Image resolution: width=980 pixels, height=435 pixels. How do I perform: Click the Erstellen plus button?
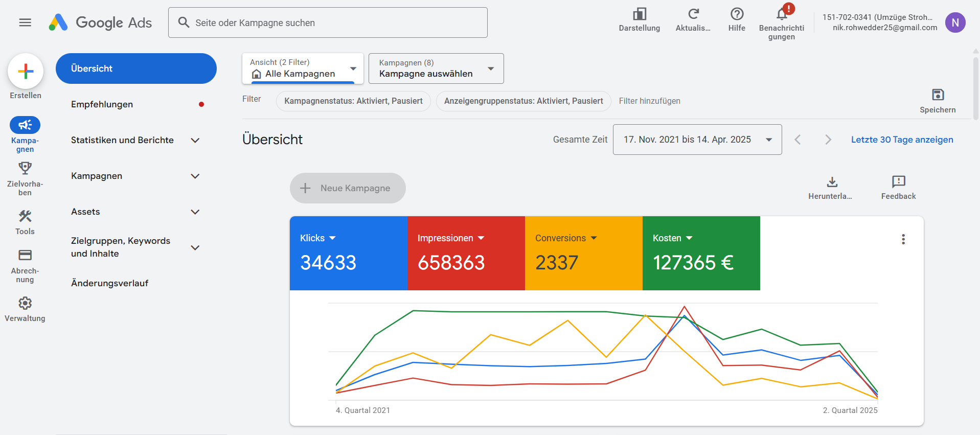[x=26, y=71]
